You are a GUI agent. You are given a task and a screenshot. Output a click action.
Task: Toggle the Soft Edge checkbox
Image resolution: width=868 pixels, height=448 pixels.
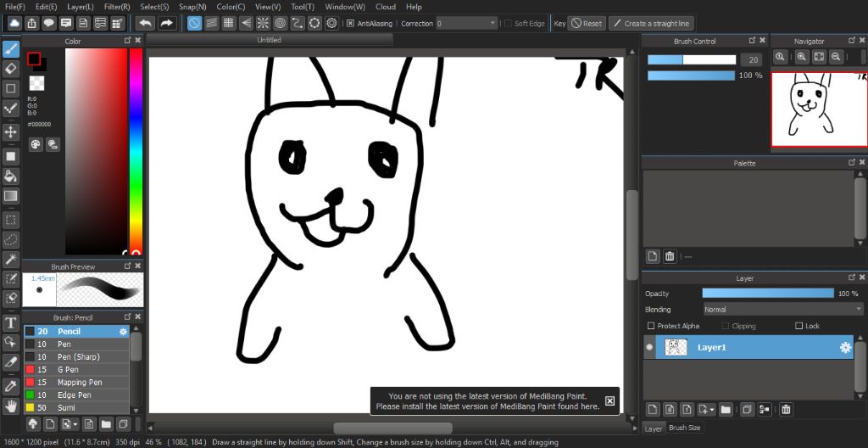click(509, 23)
